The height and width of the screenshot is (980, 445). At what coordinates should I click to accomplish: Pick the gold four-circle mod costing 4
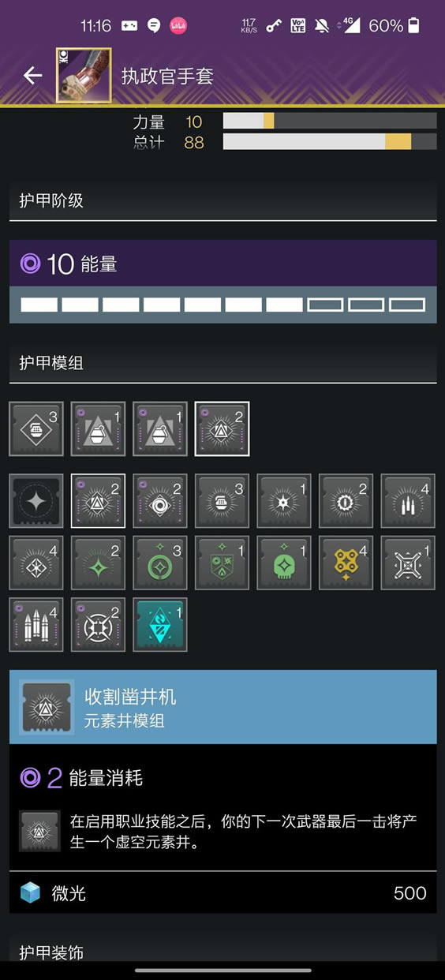[x=346, y=563]
